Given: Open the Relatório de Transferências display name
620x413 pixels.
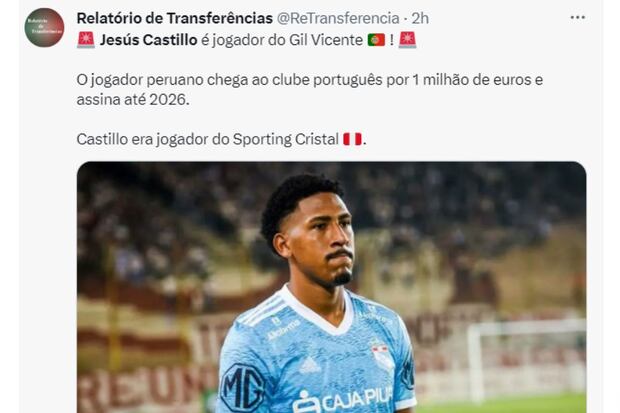Looking at the screenshot, I should [x=174, y=18].
